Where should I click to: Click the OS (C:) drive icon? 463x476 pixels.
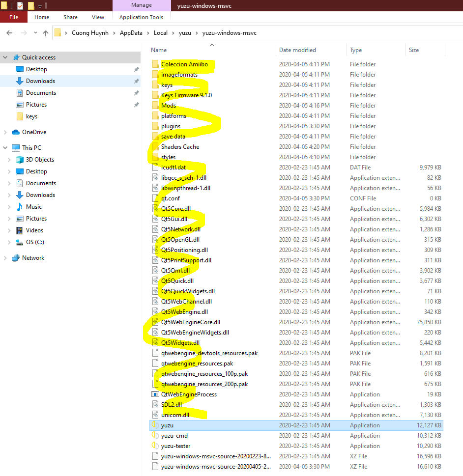click(20, 242)
